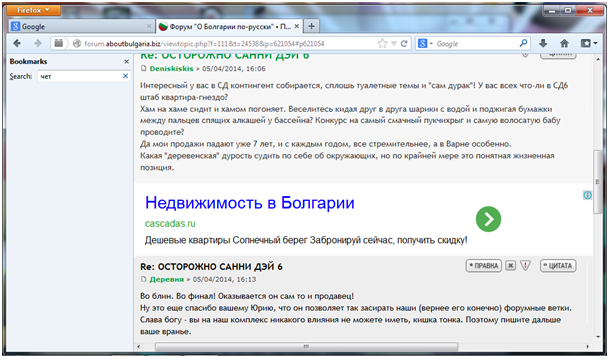Open Deniskiskis user profile link

(172, 69)
